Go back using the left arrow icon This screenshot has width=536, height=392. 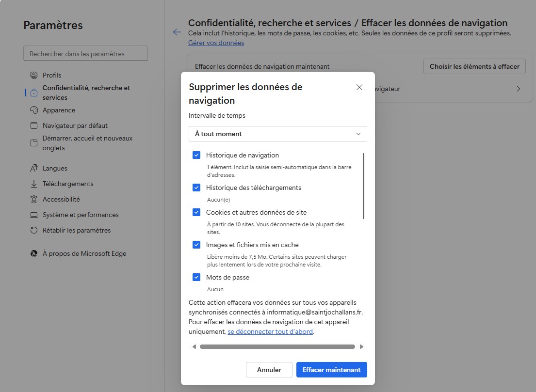[x=177, y=32]
